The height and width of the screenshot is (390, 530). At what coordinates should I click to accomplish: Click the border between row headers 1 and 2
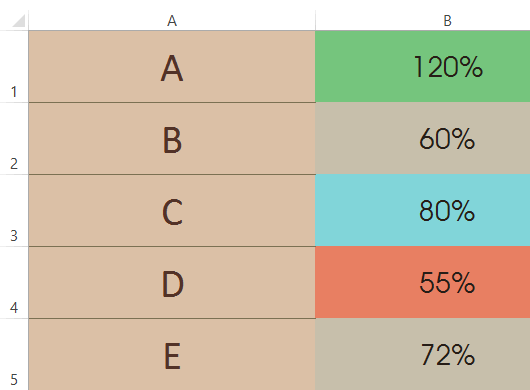pyautogui.click(x=14, y=102)
